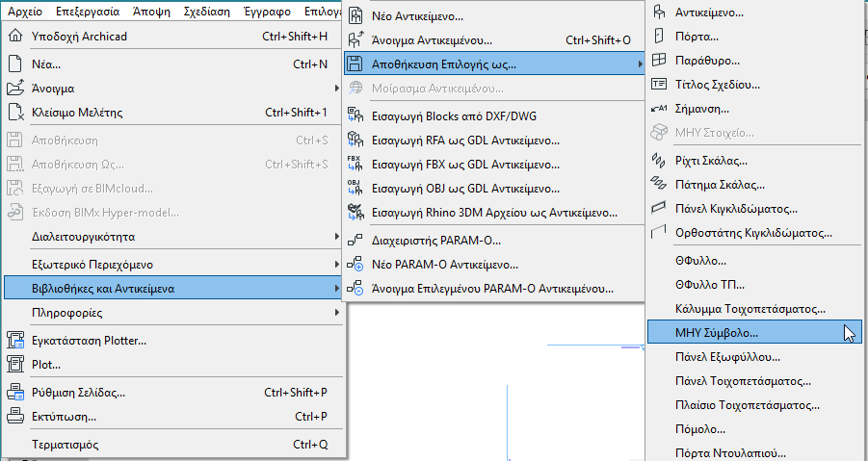This screenshot has width=868, height=461.
Task: Open the Αρχείο menu
Action: coord(25,11)
